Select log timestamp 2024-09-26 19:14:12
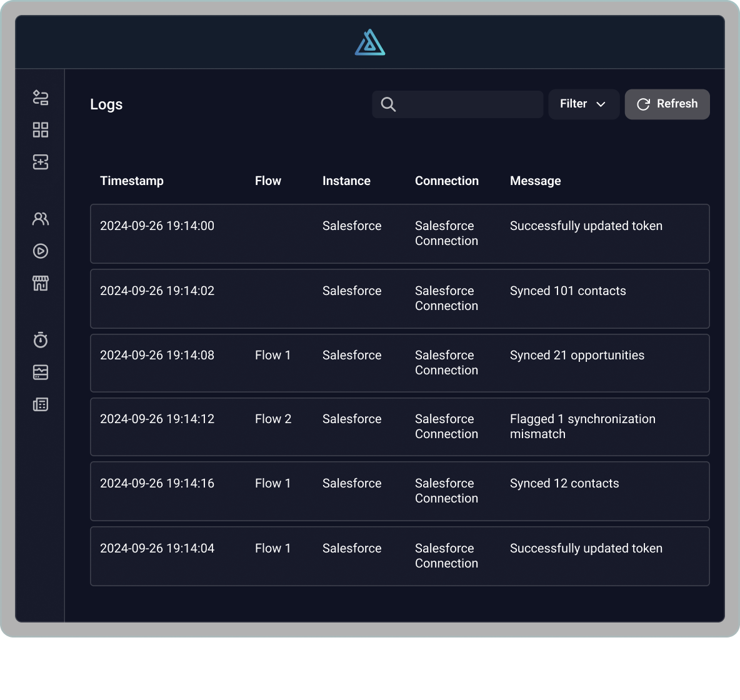Viewport: 740px width, 700px height. pyautogui.click(x=157, y=419)
